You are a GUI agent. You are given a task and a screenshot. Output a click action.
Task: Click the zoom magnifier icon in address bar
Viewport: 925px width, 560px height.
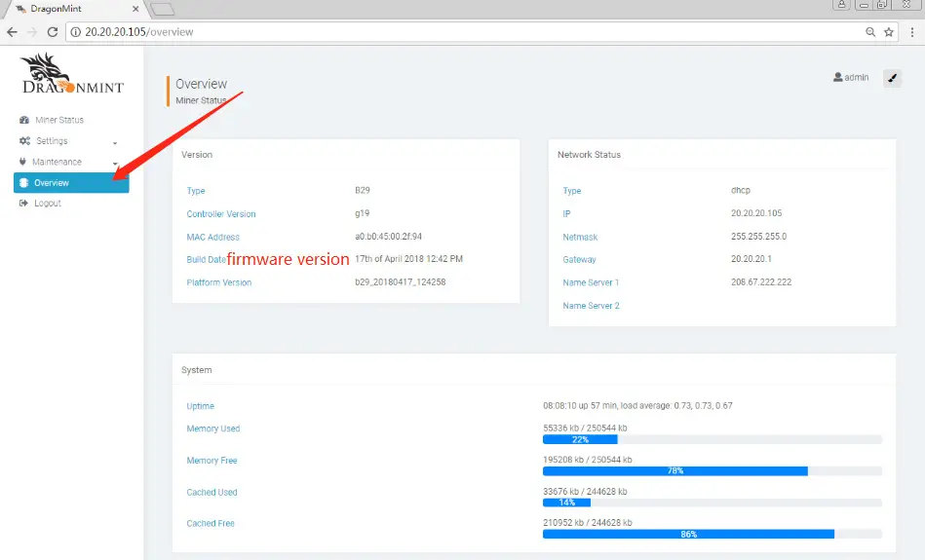870,32
